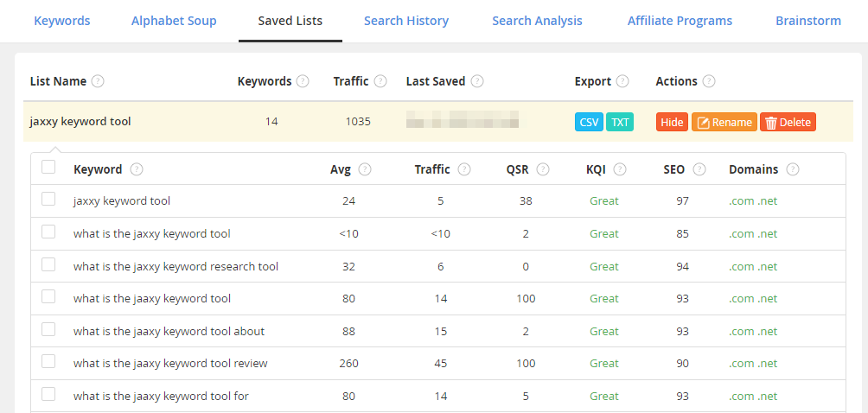Check 'what is the jaaxy keyword tool' row
868x413 pixels.
(48, 296)
